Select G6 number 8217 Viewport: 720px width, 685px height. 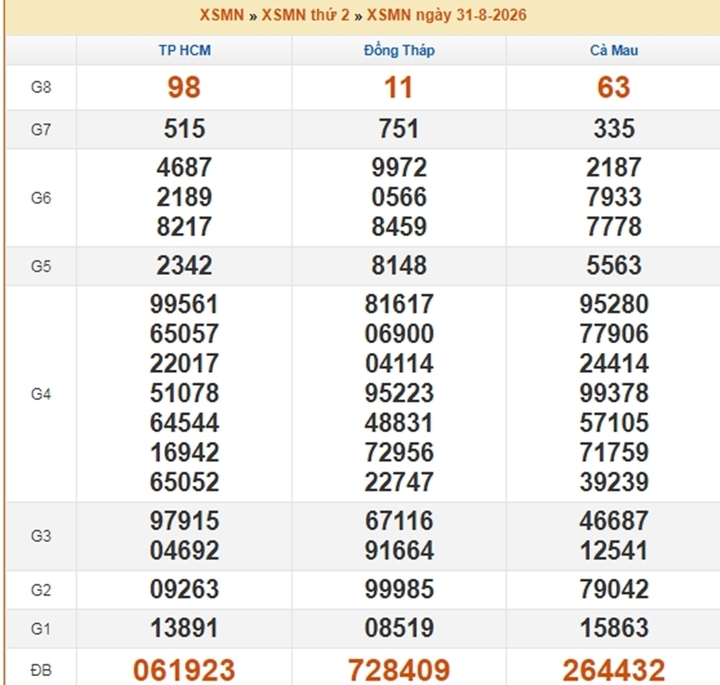coord(184,227)
